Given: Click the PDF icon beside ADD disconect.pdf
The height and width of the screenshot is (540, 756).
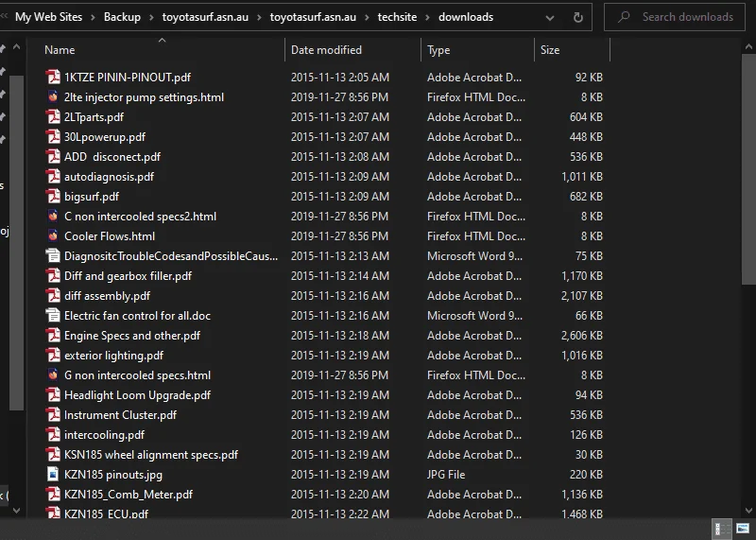Looking at the screenshot, I should coord(53,156).
